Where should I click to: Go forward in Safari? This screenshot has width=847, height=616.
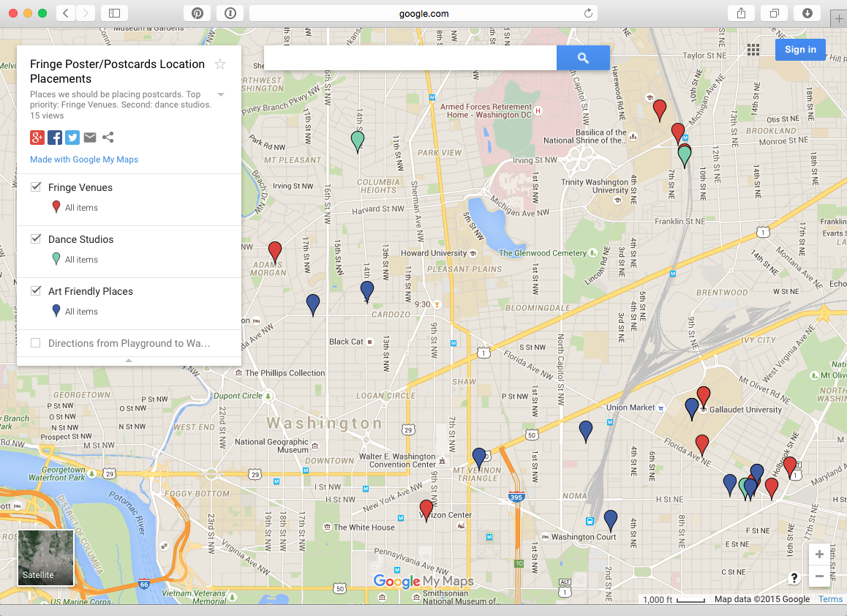pyautogui.click(x=86, y=13)
